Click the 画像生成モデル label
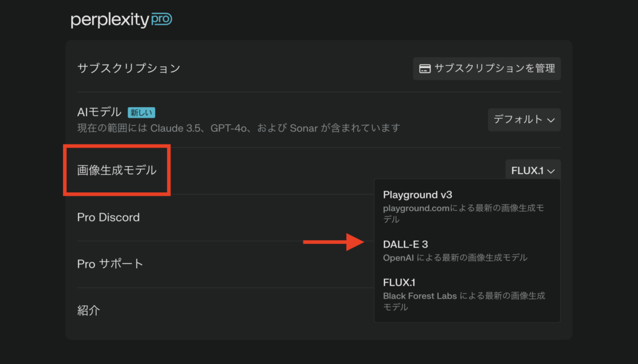This screenshot has width=638, height=364. point(117,170)
